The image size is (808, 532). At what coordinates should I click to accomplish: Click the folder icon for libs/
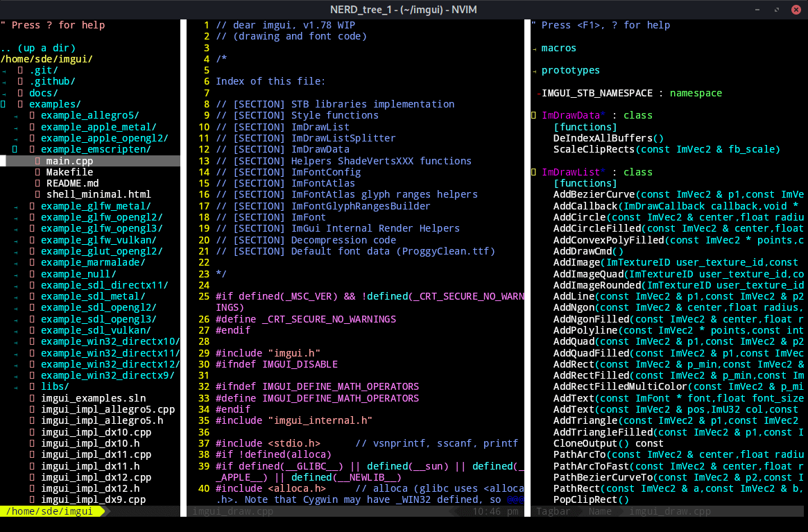coord(32,386)
